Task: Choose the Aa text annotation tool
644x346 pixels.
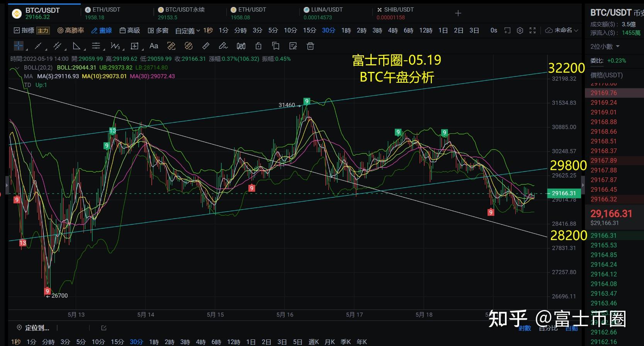Action: click(154, 46)
